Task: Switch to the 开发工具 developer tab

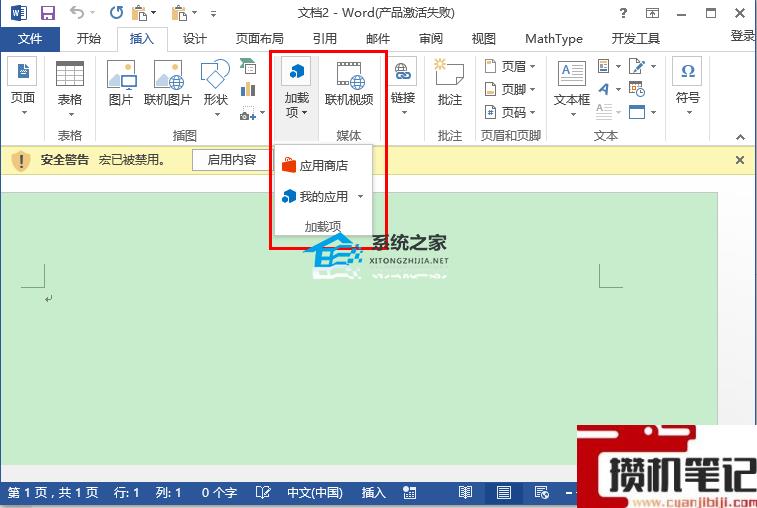Action: coord(635,39)
